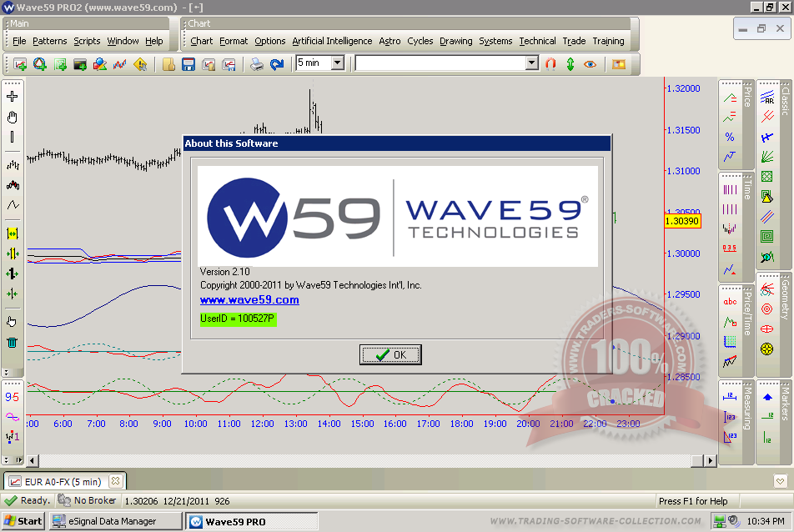The image size is (794, 532).
Task: Click the OK button in About dialog
Action: (390, 354)
